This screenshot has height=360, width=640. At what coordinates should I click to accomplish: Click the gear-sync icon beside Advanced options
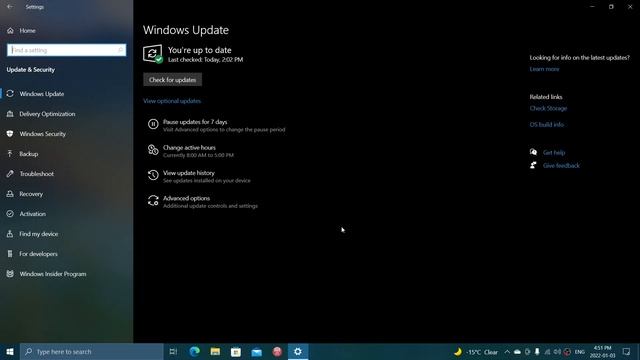[x=153, y=200]
